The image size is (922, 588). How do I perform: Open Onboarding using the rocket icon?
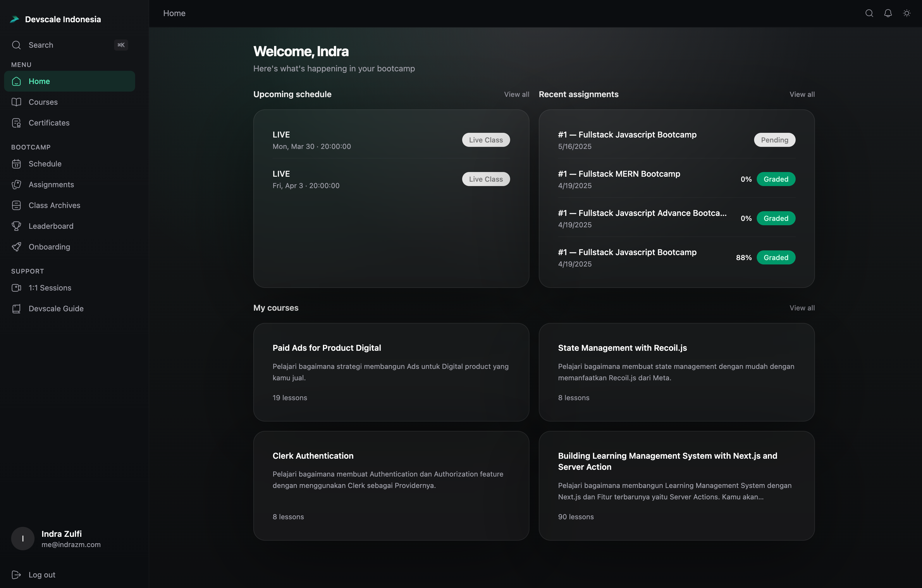click(x=16, y=247)
